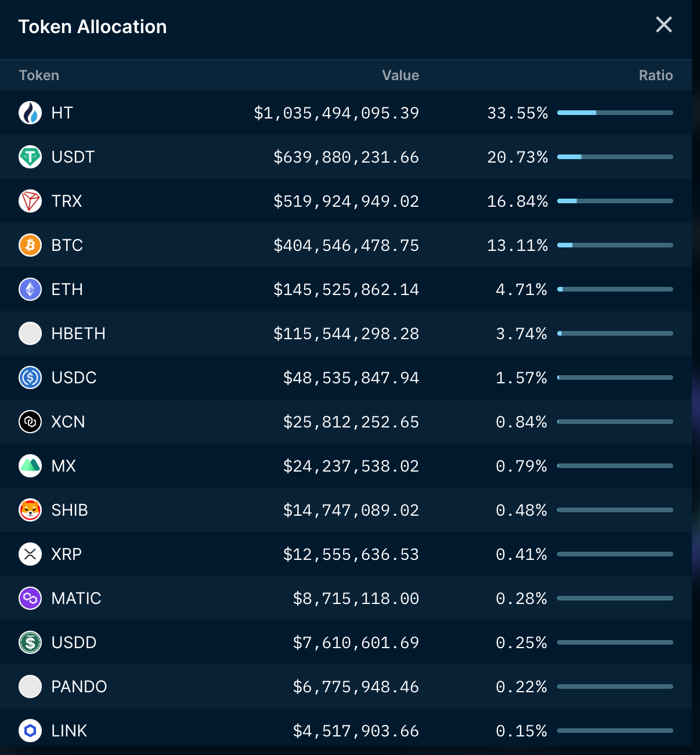700x755 pixels.
Task: Click the 4.71% ratio
Action: pyautogui.click(x=522, y=289)
